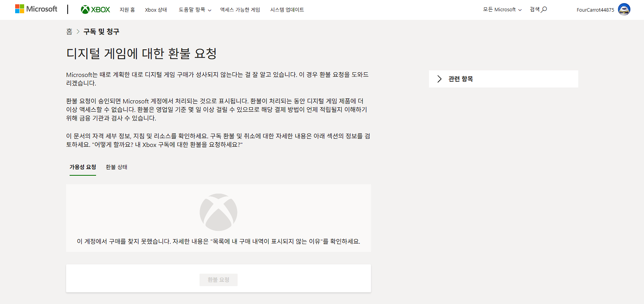The image size is (644, 304).
Task: Open 지원 홈 menu item
Action: [127, 10]
